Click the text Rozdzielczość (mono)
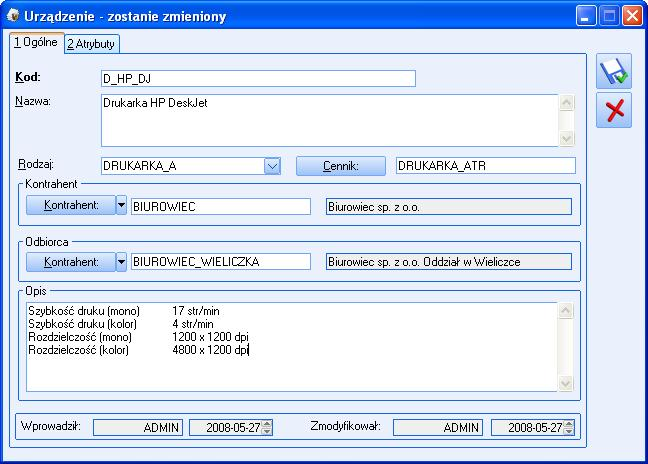 [80, 337]
